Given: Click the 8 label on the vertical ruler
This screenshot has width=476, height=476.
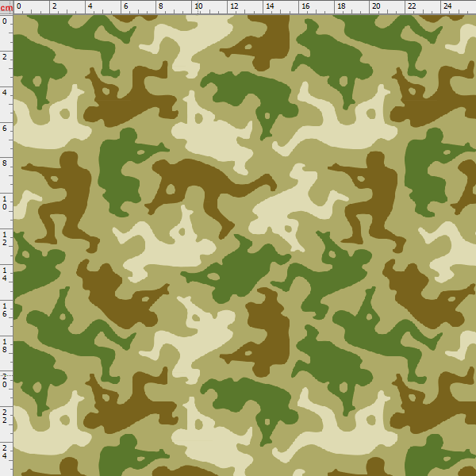Looking at the screenshot, I should [x=5, y=163].
